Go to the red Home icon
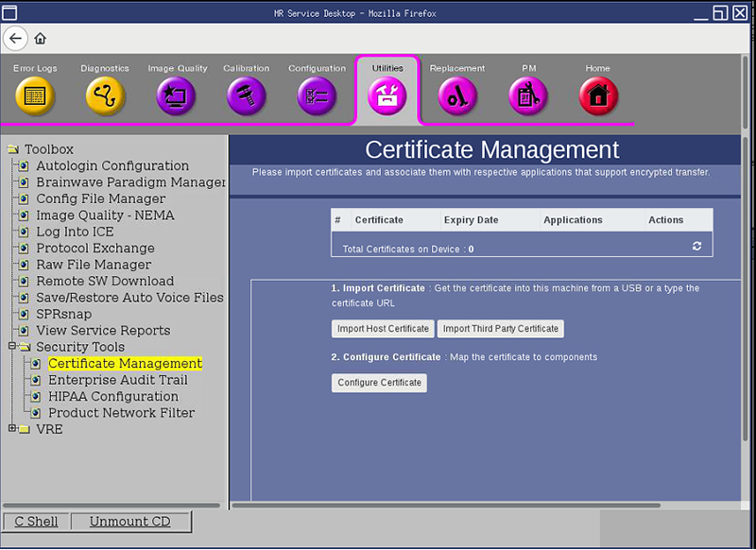Image resolution: width=756 pixels, height=550 pixels. [597, 95]
